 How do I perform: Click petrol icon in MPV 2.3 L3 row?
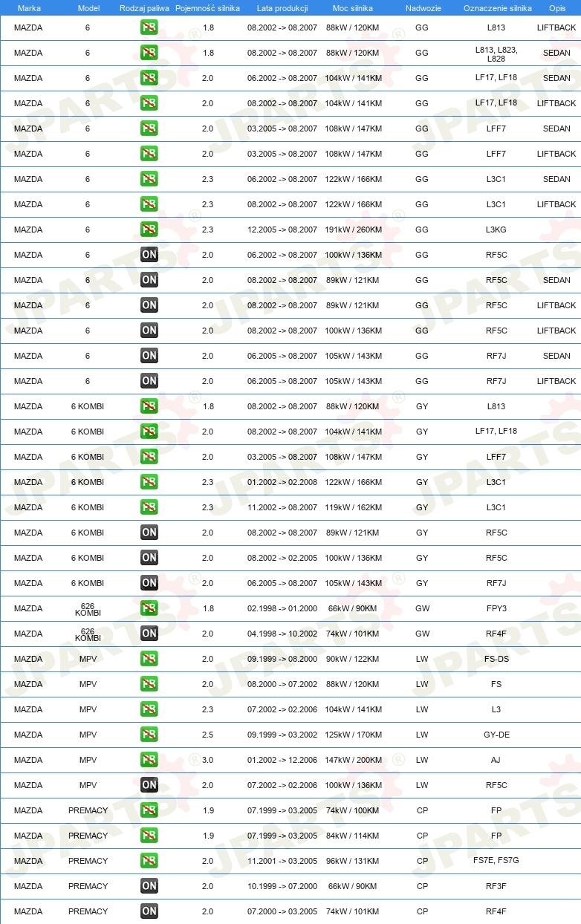click(149, 709)
